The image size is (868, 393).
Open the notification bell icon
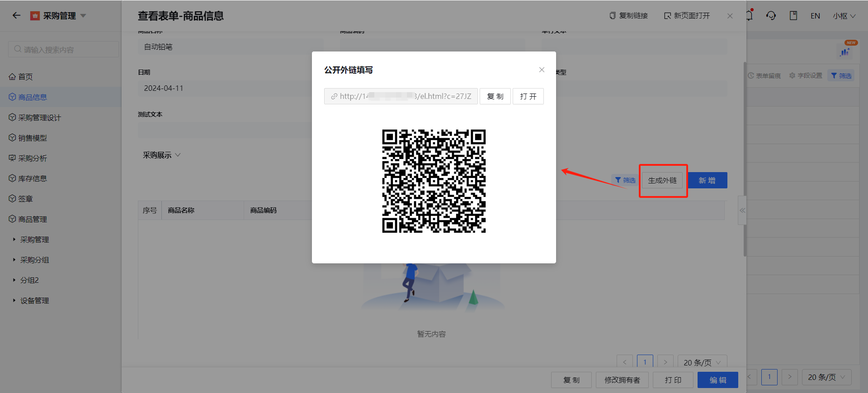749,15
